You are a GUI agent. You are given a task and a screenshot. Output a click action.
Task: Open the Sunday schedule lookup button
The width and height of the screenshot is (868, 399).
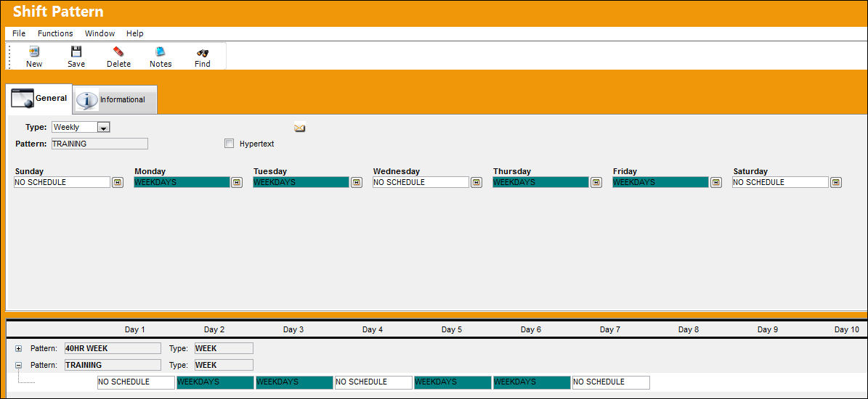118,182
